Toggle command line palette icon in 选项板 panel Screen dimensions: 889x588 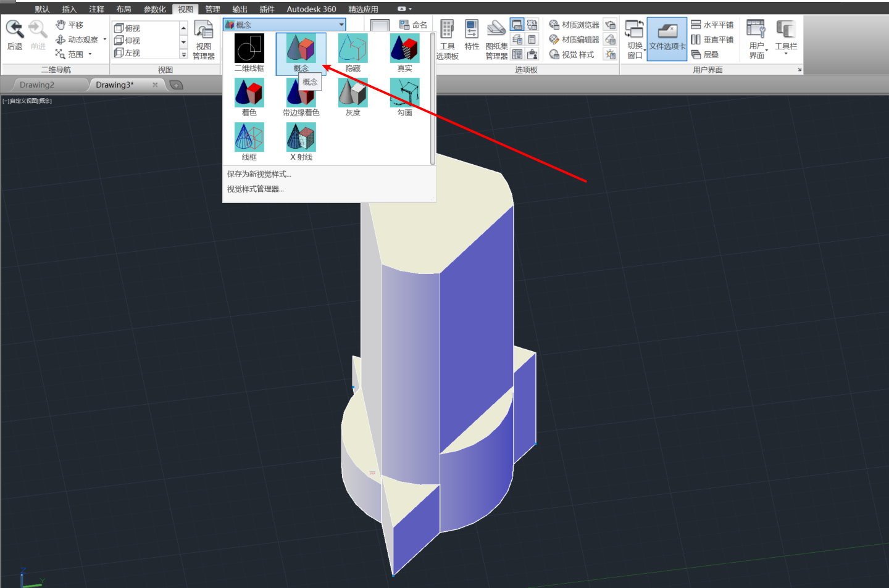pos(517,25)
